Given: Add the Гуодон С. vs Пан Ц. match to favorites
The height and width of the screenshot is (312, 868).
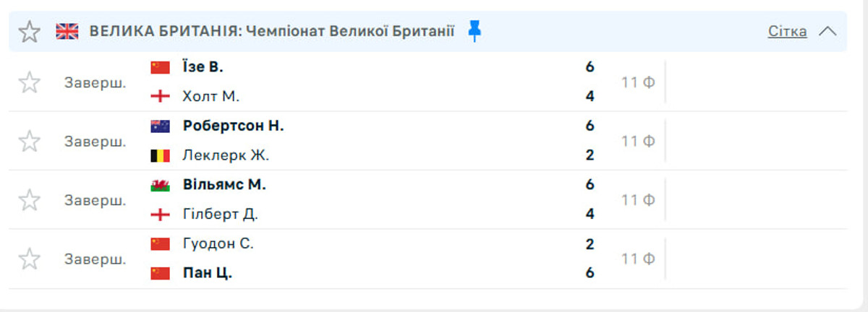Looking at the screenshot, I should coord(29,259).
